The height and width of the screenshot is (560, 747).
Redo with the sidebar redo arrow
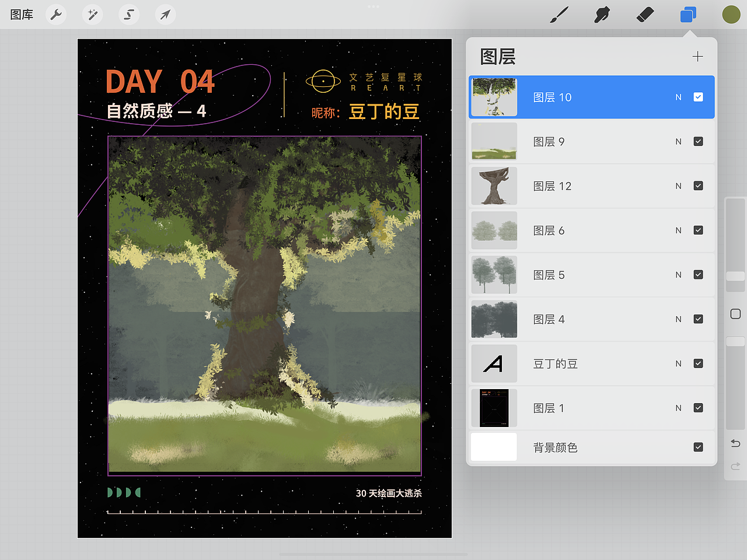(735, 466)
